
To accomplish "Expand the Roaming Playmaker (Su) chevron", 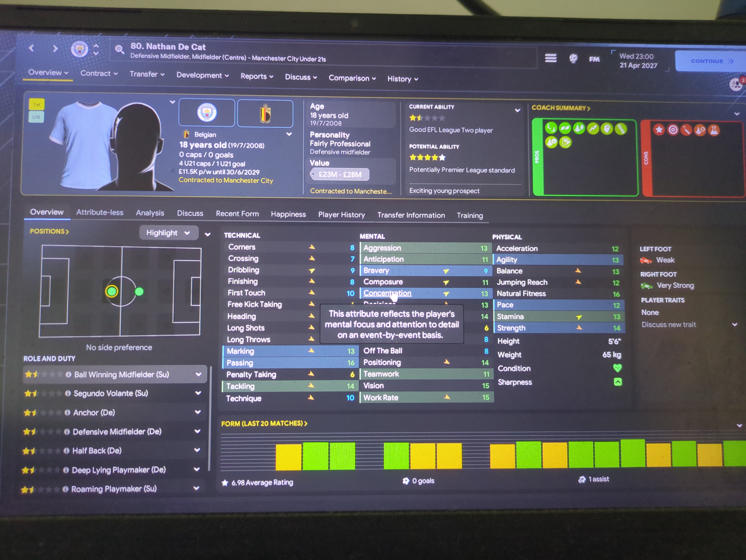I will 196,488.
